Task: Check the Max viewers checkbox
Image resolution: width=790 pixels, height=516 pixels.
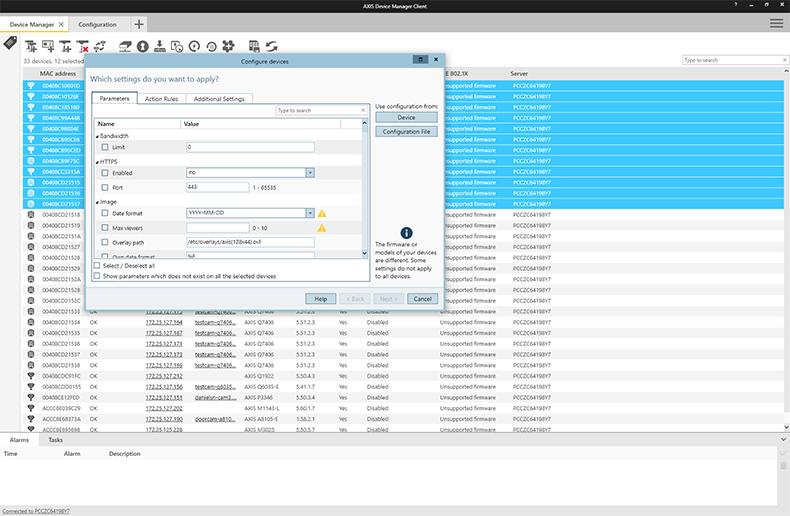Action: [105, 228]
